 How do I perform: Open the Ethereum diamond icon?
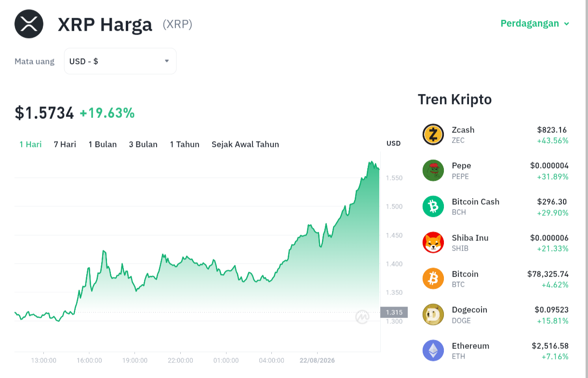click(x=433, y=351)
